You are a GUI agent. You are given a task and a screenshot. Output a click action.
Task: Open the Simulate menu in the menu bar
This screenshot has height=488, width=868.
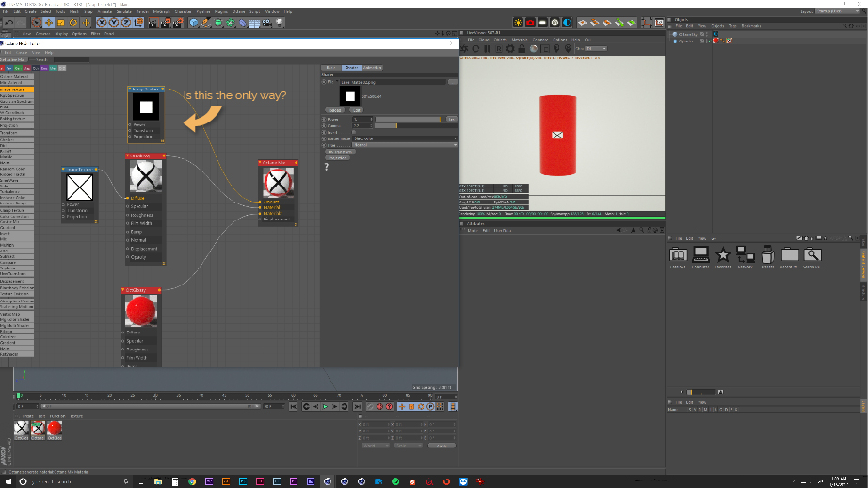125,11
